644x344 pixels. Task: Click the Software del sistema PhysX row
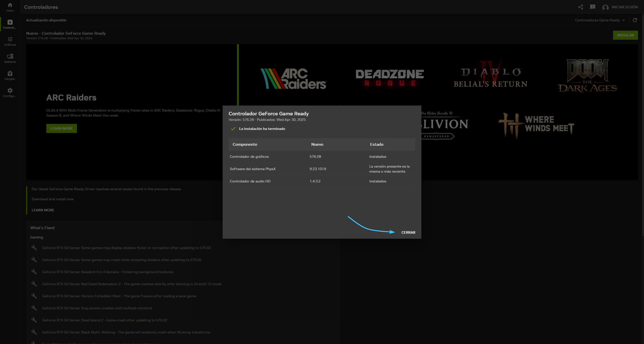click(322, 169)
